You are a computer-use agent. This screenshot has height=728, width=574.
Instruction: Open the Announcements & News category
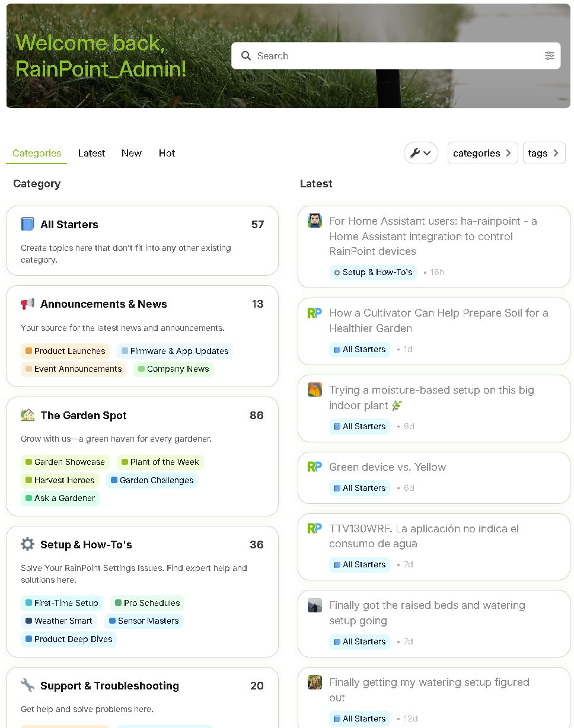[104, 304]
